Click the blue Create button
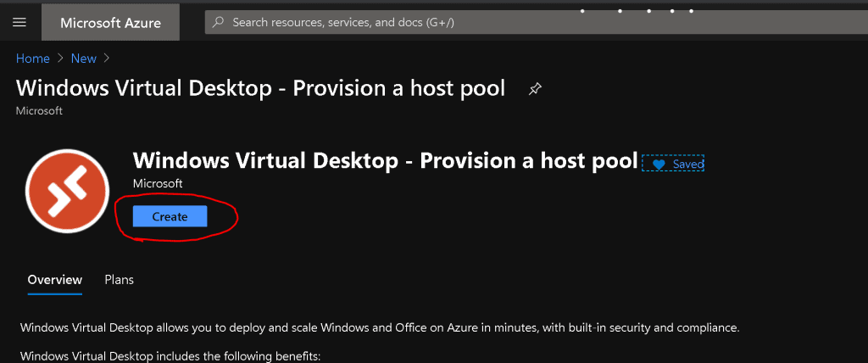 pyautogui.click(x=170, y=216)
